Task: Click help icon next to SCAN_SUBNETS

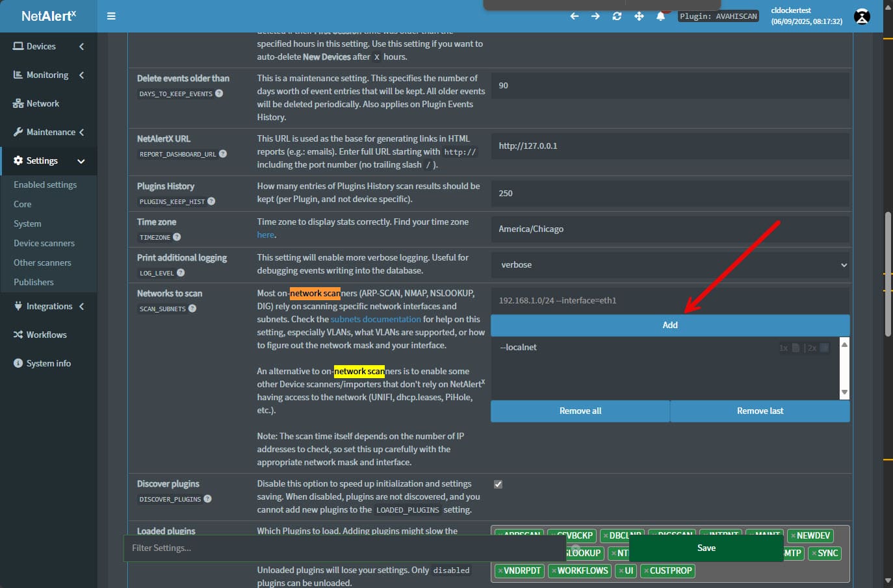Action: coord(192,309)
